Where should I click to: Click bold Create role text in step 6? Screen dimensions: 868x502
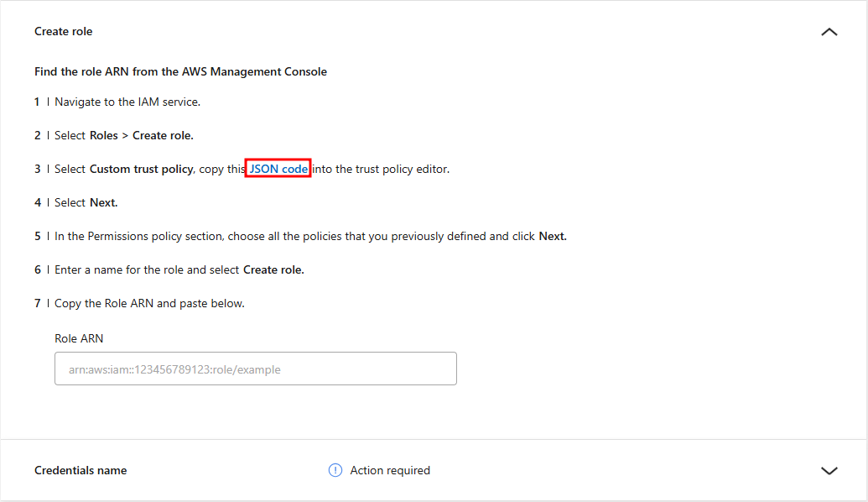[x=273, y=269]
